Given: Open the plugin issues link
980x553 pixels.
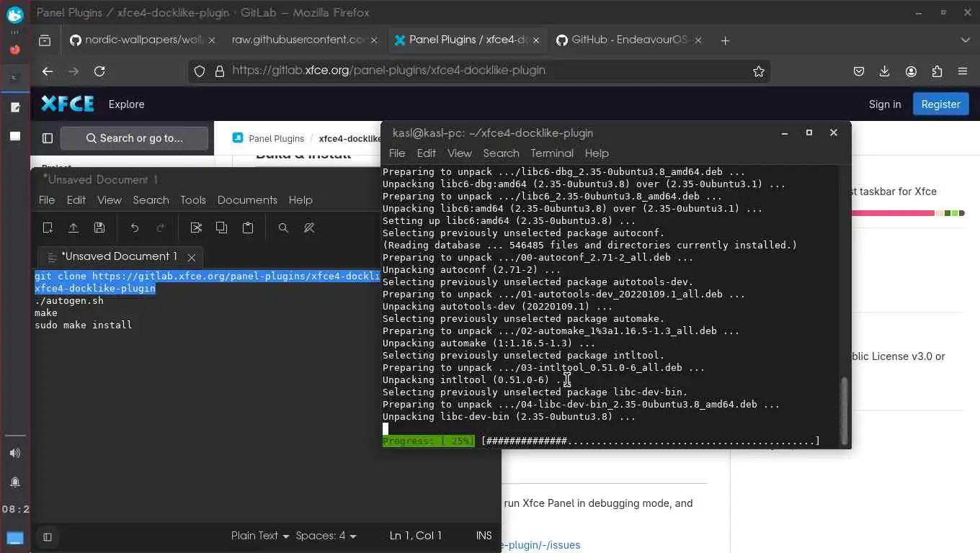Looking at the screenshot, I should coord(541,545).
